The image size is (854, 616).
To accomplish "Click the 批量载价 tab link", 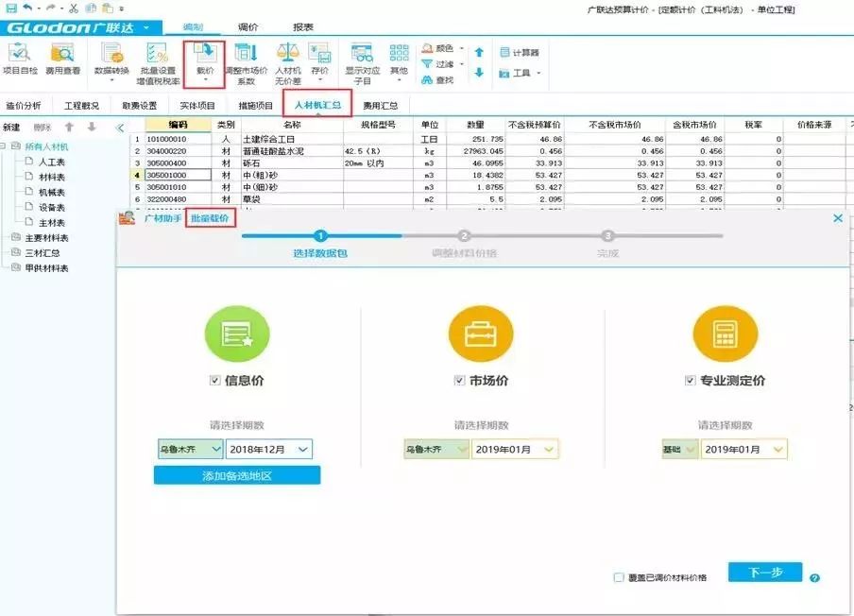I will 210,218.
